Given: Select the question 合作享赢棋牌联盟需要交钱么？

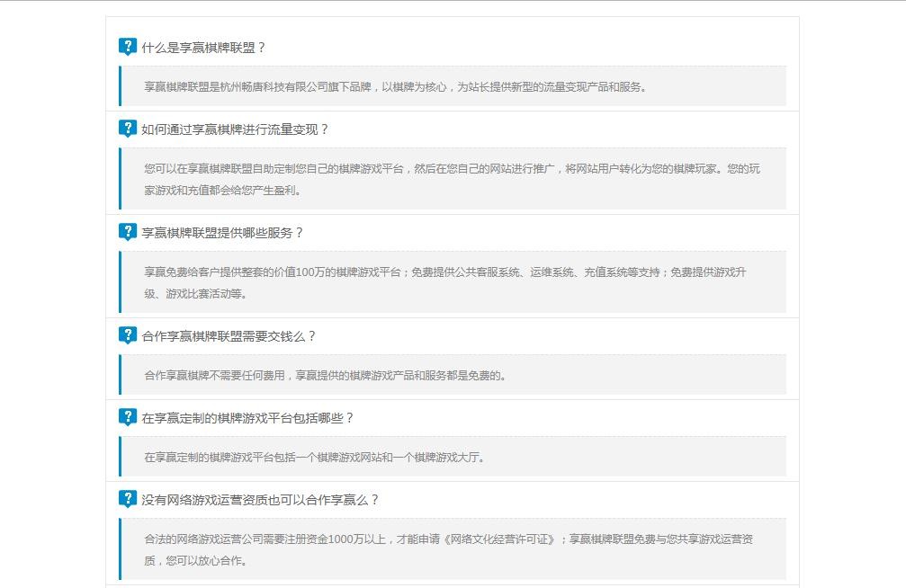Looking at the screenshot, I should [229, 337].
